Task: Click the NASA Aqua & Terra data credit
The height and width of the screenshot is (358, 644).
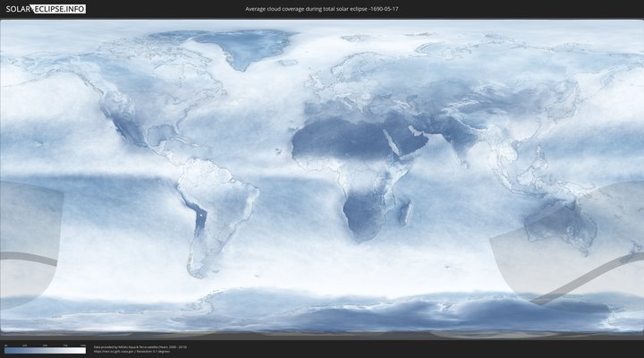Action: 141,346
